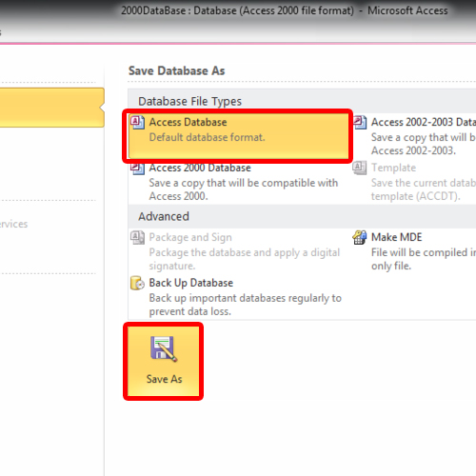Click the 'Save Database As' title
Image resolution: width=476 pixels, height=476 pixels.
pos(176,70)
